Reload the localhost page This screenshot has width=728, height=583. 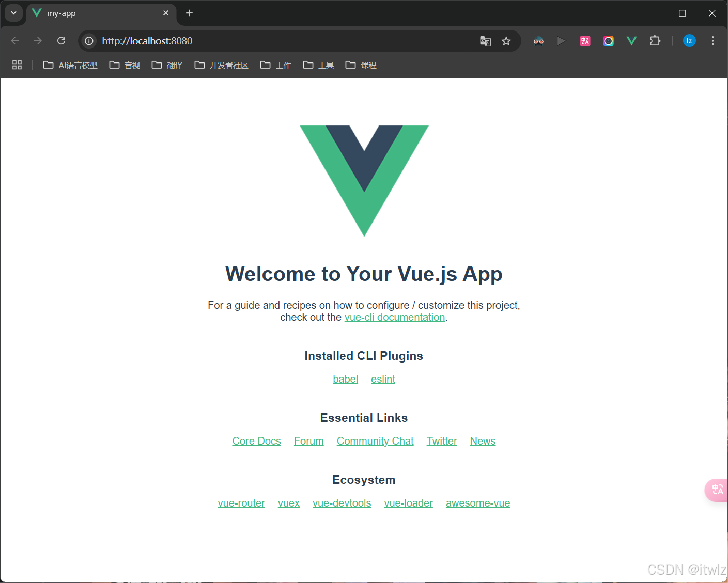point(61,41)
